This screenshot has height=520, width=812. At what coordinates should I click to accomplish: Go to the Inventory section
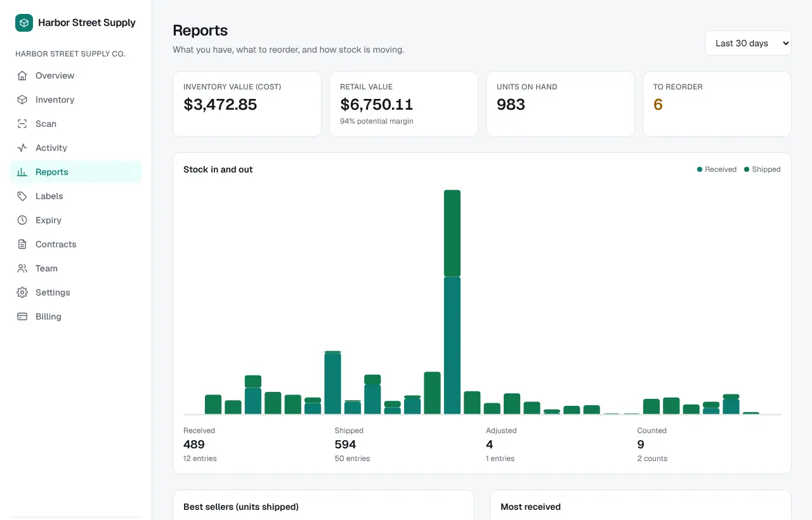tap(76, 100)
